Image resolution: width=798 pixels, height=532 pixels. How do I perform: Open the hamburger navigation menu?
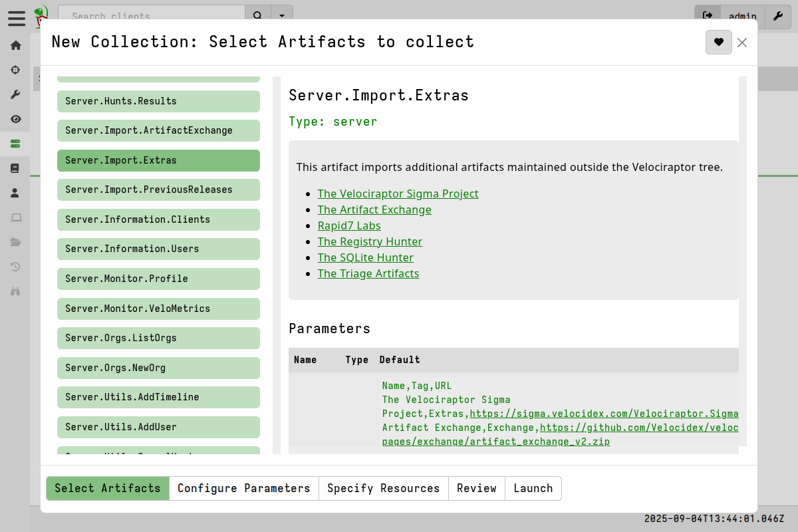pos(17,18)
